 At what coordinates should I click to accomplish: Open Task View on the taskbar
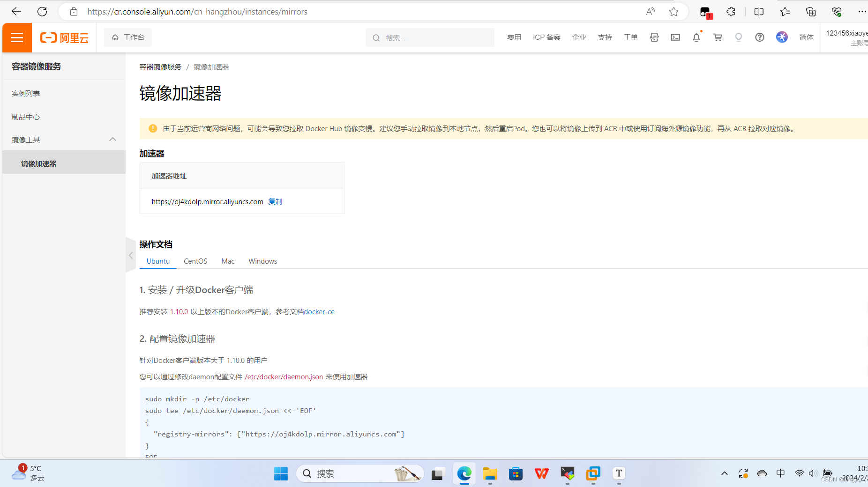coord(438,474)
